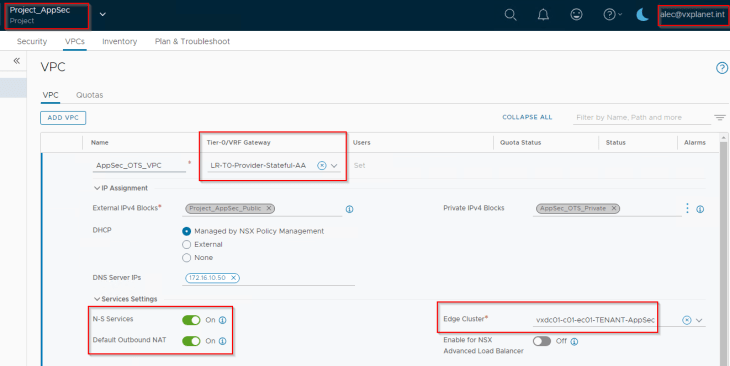
Task: Show N-S Services info
Action: [223, 320]
